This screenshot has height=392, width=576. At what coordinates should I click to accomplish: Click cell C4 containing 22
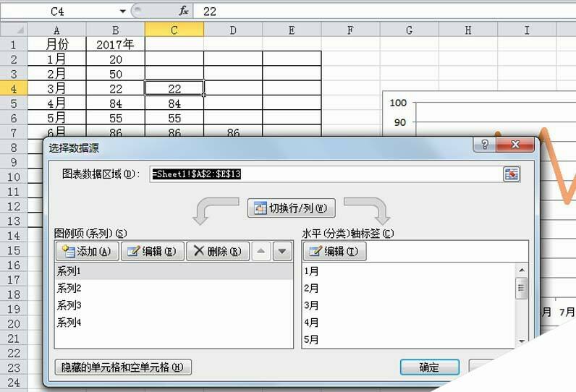click(x=174, y=88)
